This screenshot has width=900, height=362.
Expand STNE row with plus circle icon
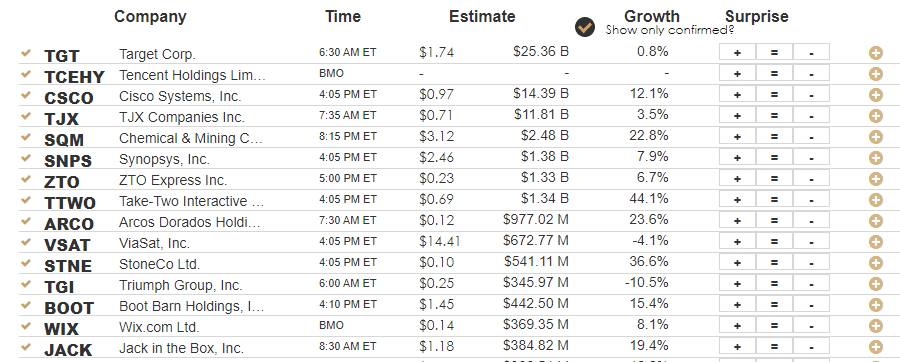coord(875,263)
